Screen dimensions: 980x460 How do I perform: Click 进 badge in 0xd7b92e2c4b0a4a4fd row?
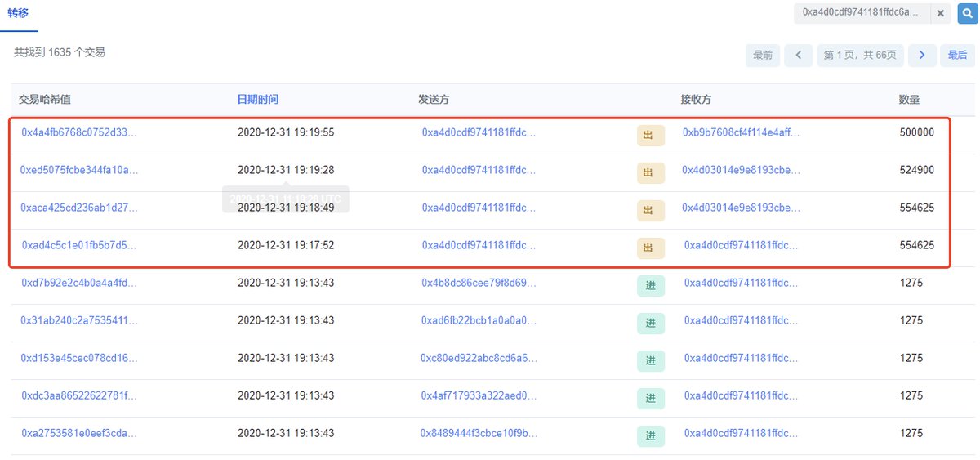point(650,286)
